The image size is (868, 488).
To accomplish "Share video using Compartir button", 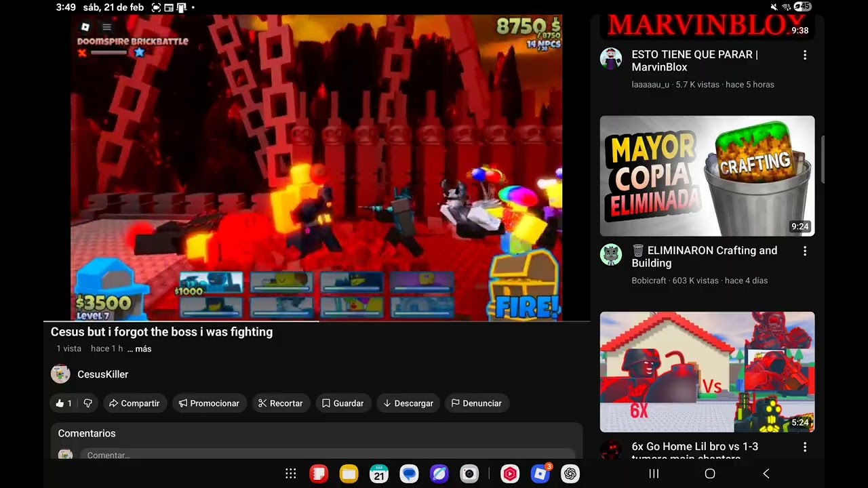I will pos(134,403).
